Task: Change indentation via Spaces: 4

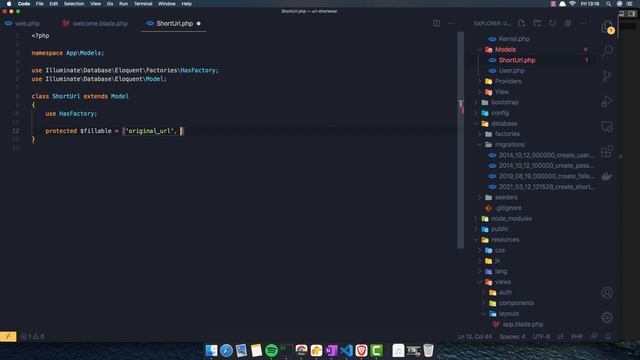Action: 512,337
